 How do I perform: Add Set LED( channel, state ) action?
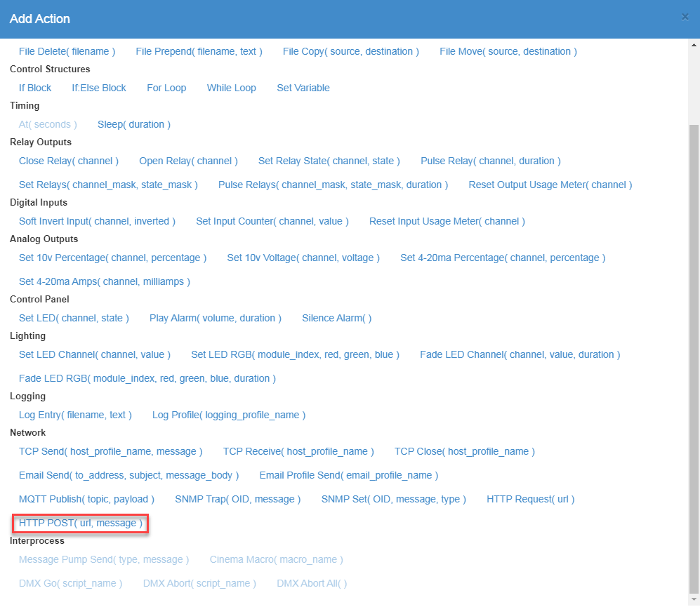(x=74, y=318)
